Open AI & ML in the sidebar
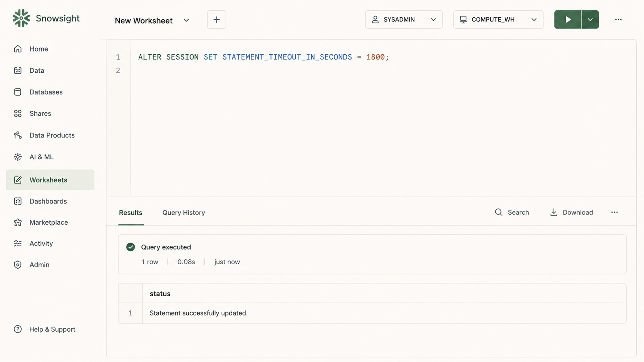 click(x=50, y=157)
